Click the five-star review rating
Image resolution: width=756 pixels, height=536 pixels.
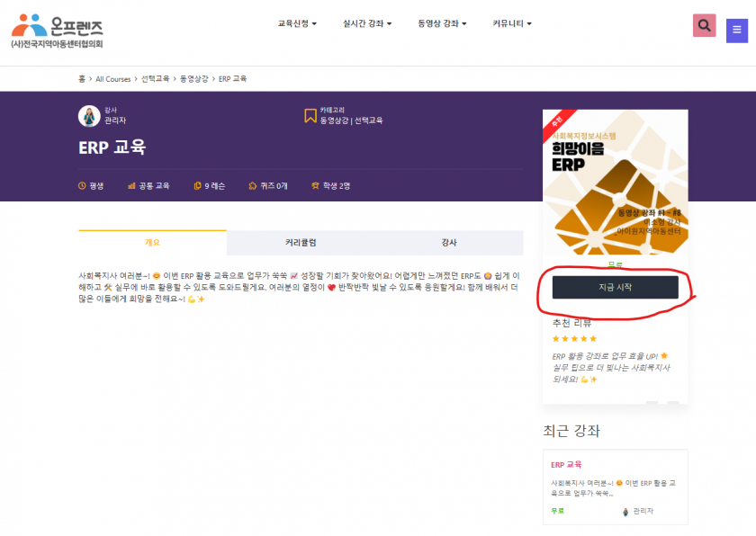(574, 338)
